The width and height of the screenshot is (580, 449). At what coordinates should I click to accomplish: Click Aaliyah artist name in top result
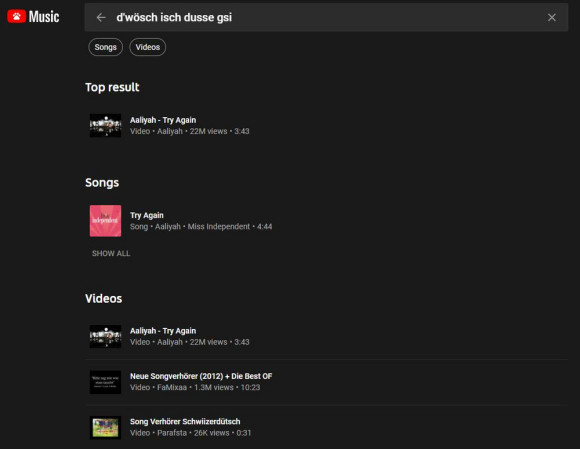click(x=170, y=131)
